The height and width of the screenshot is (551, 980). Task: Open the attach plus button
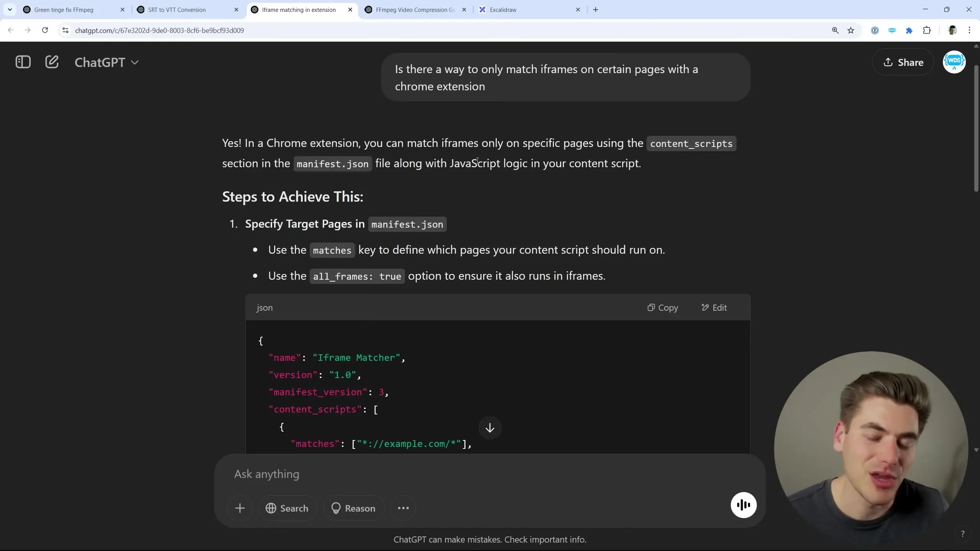(240, 508)
